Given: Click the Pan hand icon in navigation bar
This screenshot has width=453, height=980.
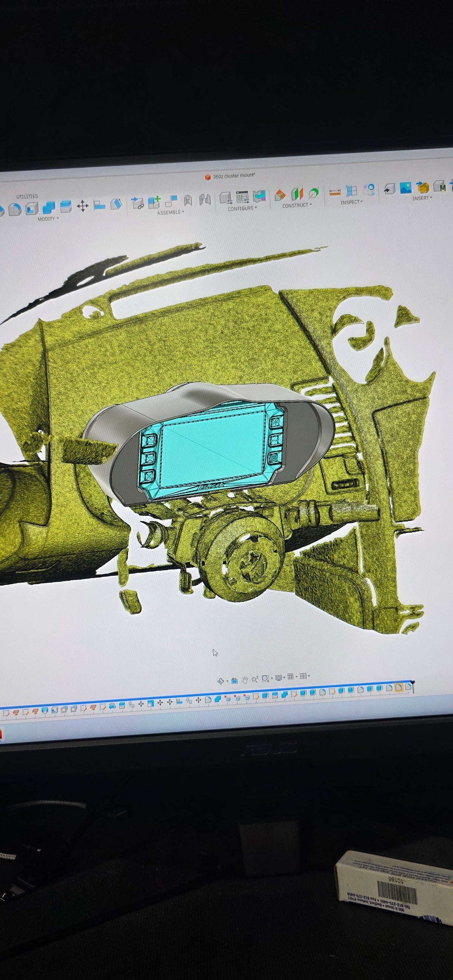Looking at the screenshot, I should (244, 679).
